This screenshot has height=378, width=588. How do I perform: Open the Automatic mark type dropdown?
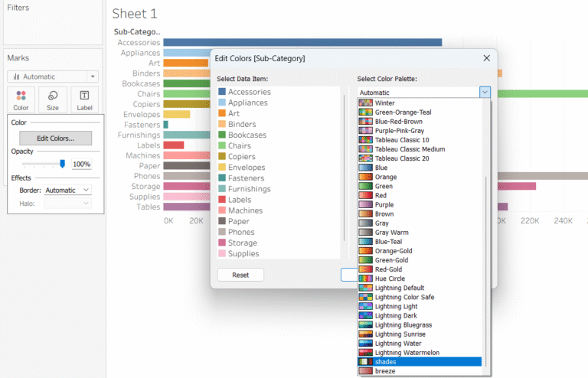click(x=53, y=77)
